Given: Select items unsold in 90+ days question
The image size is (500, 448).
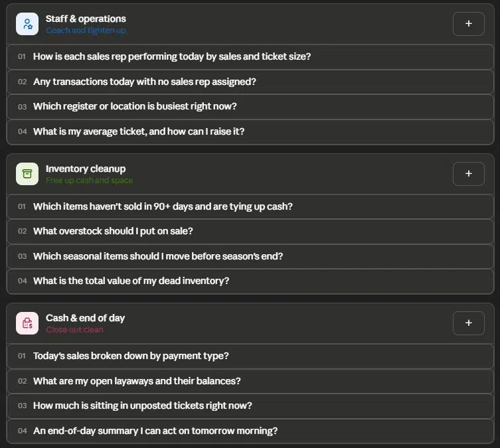Looking at the screenshot, I should 250,206.
